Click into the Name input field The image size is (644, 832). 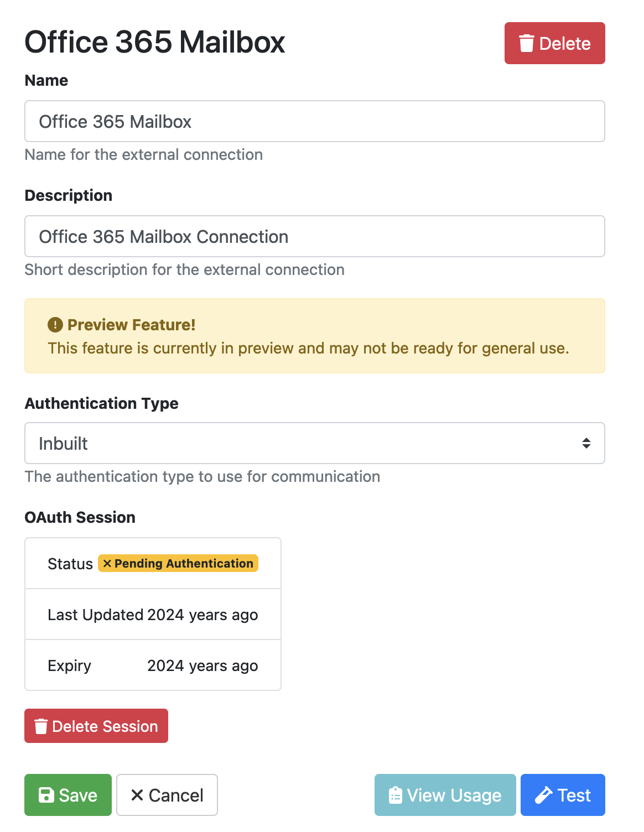click(314, 121)
